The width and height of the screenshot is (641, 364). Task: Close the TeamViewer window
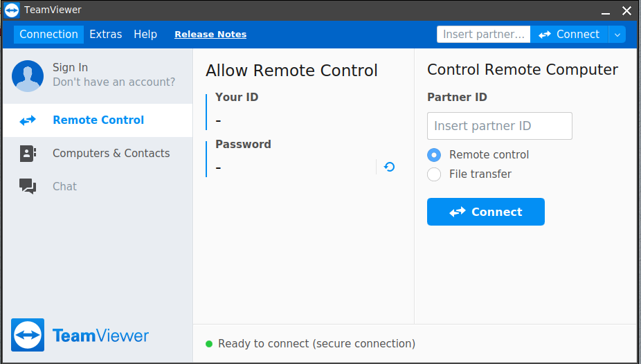click(x=626, y=10)
